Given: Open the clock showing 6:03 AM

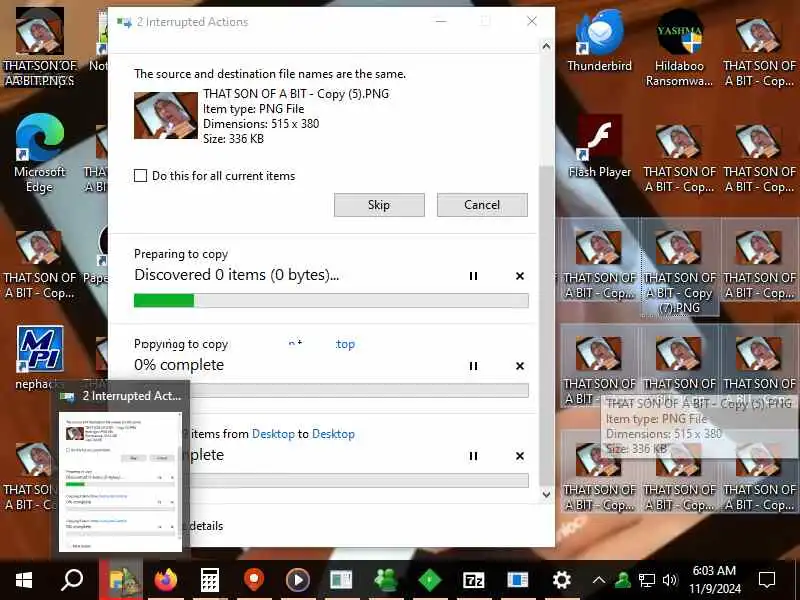Looking at the screenshot, I should click(714, 580).
